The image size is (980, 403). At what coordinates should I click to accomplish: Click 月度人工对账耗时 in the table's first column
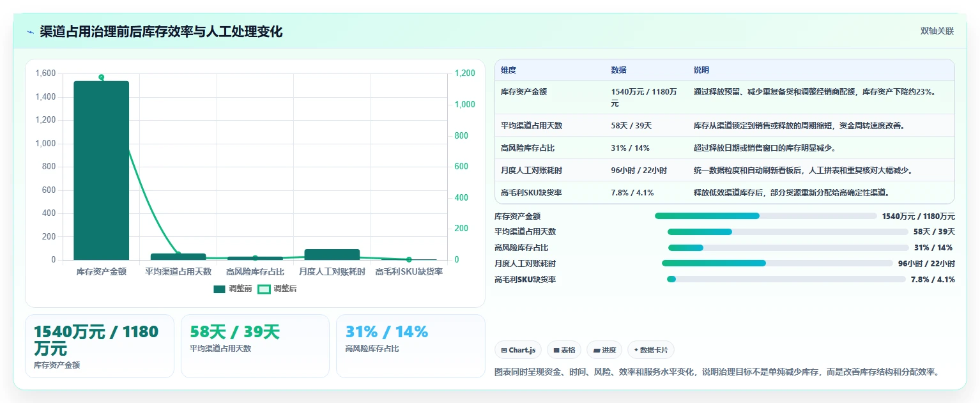click(x=532, y=171)
